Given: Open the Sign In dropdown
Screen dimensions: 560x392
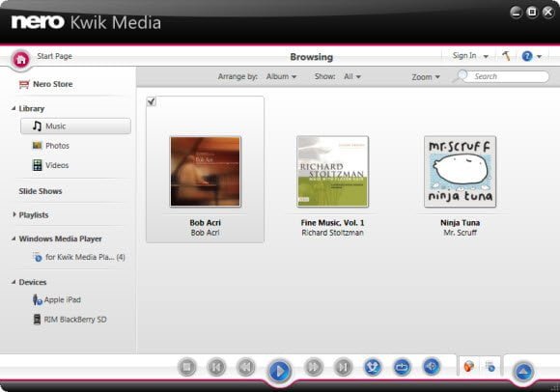Looking at the screenshot, I should point(470,56).
